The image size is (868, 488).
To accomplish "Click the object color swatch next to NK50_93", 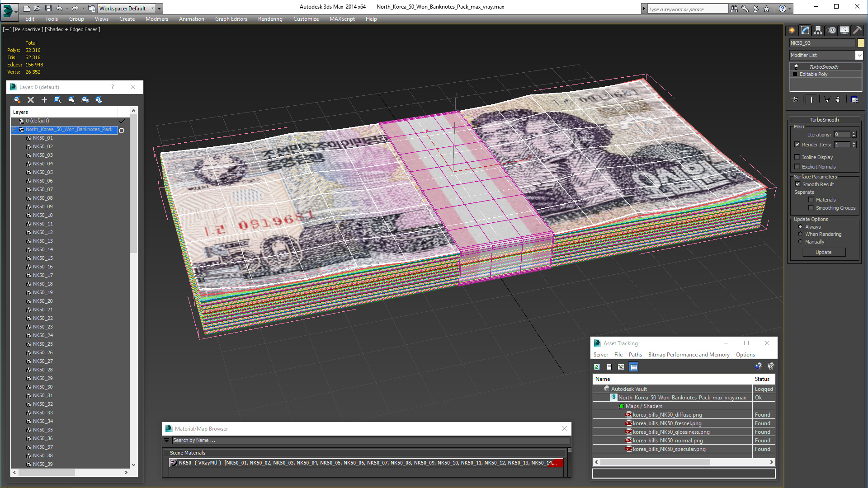I will pos(861,43).
